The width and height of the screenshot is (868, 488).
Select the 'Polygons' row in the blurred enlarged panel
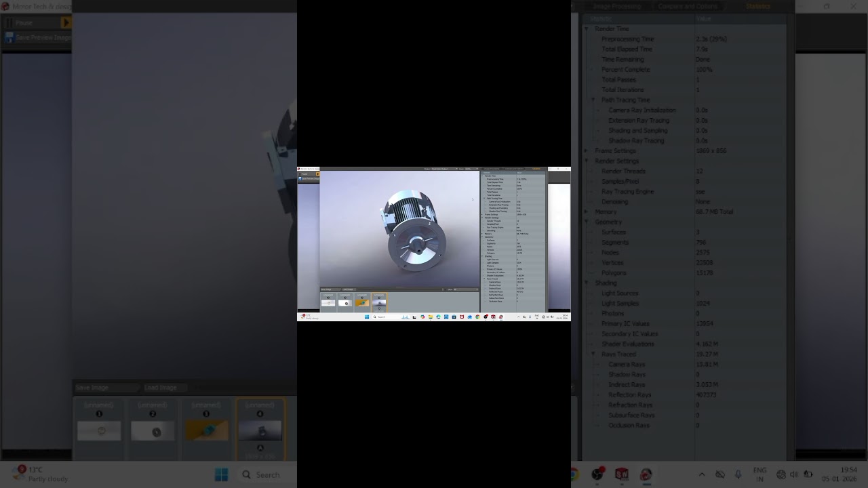tap(685, 273)
